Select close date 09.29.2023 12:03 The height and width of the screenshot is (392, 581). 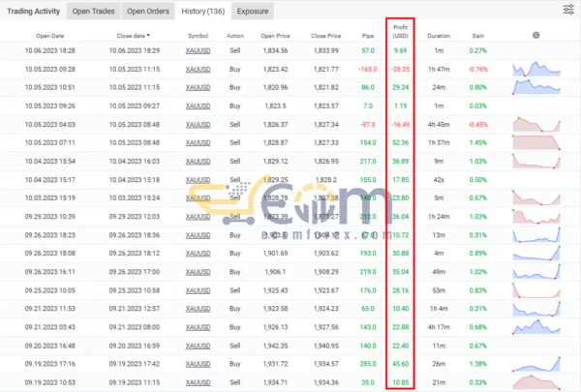point(135,217)
